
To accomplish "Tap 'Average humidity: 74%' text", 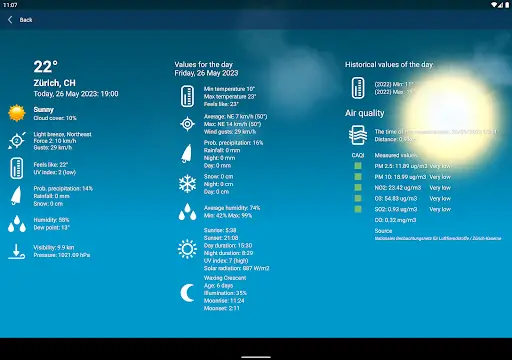I will 232,208.
